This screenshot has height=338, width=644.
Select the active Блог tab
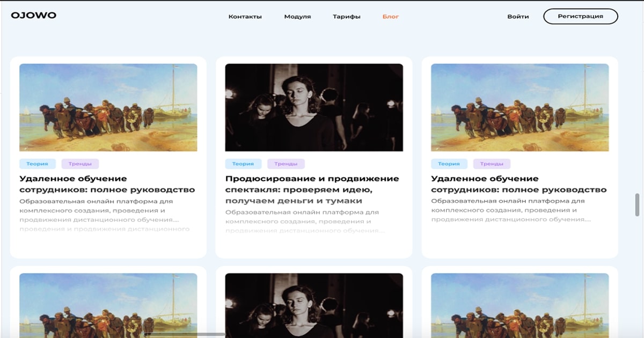390,17
